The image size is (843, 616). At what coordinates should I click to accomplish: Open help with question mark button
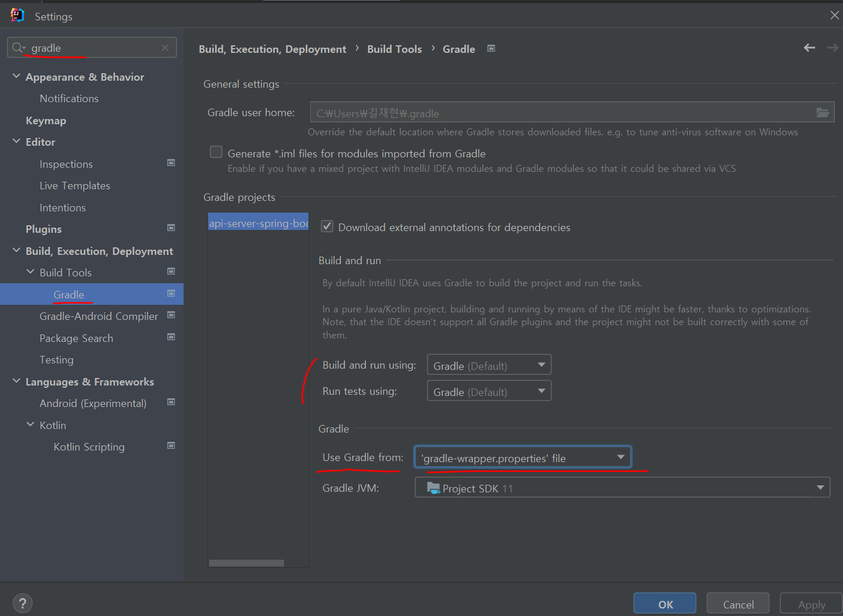23,603
